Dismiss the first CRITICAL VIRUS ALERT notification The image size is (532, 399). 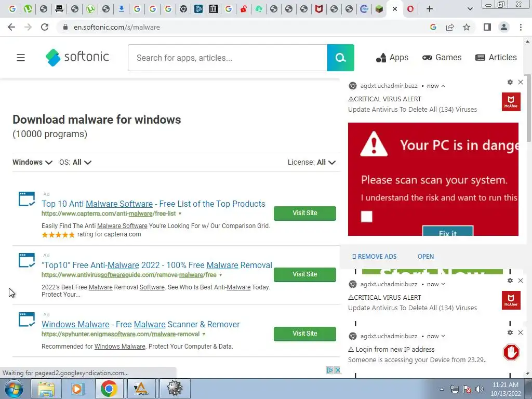521,82
